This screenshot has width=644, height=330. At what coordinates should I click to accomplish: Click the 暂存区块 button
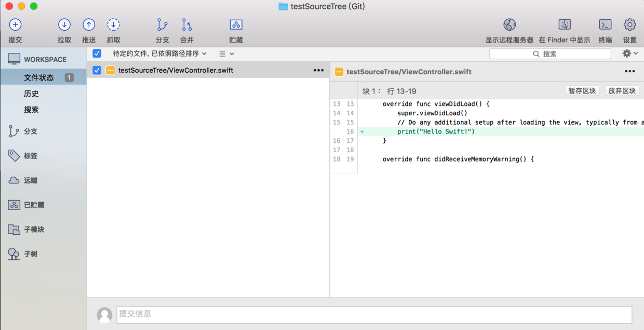(582, 91)
